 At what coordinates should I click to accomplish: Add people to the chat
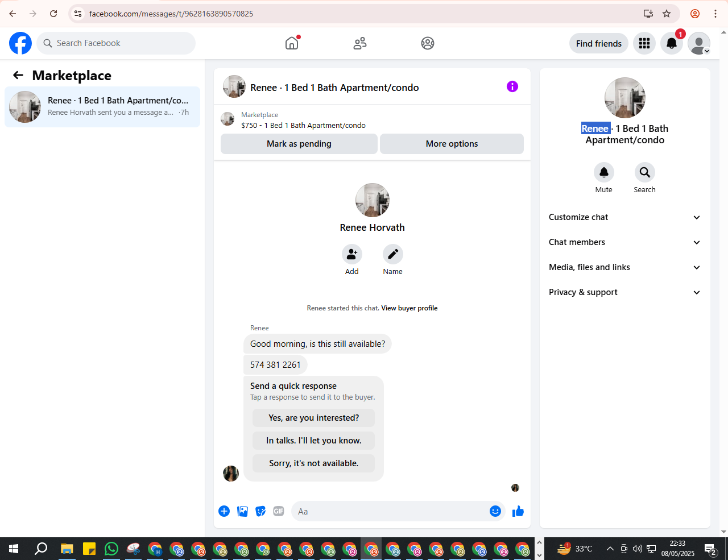[x=352, y=254]
